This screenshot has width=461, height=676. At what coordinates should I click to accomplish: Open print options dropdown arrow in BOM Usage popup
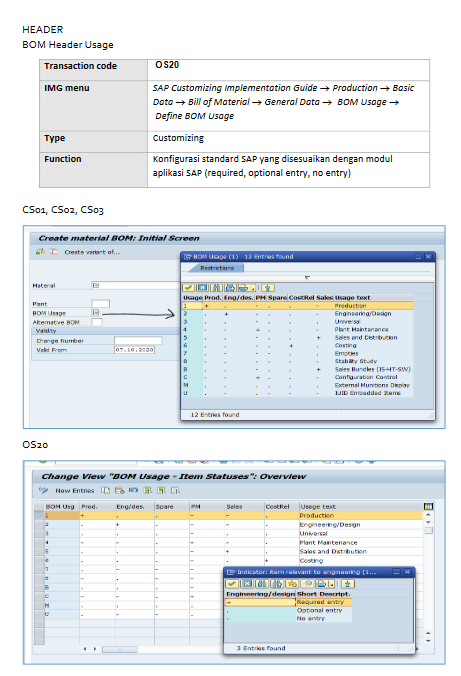point(254,288)
